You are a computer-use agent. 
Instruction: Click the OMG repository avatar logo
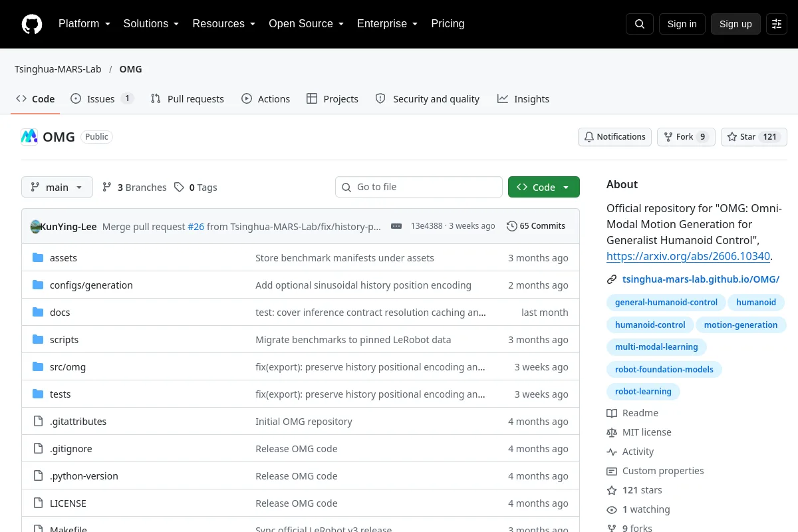pyautogui.click(x=29, y=137)
